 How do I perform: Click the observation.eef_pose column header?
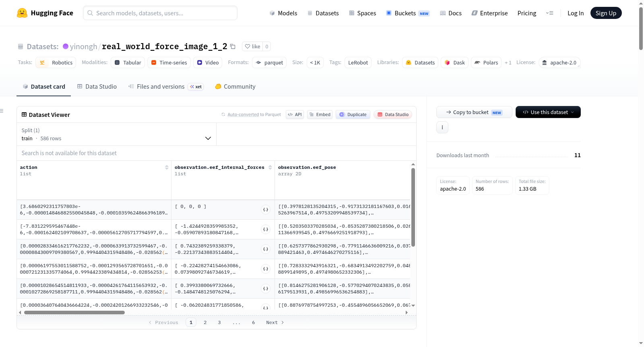pyautogui.click(x=307, y=167)
